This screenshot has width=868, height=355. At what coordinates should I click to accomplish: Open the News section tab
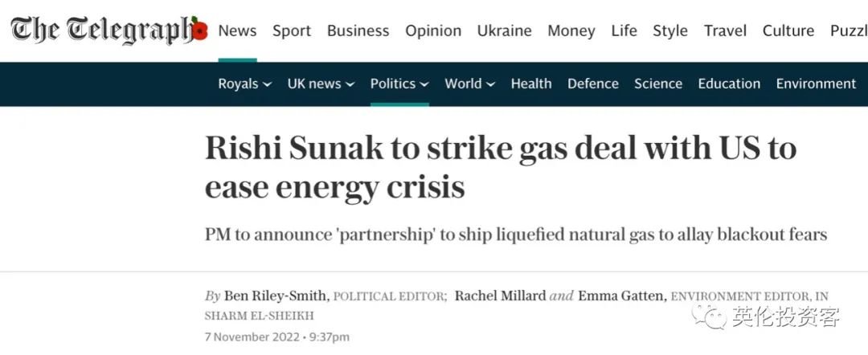click(x=237, y=31)
